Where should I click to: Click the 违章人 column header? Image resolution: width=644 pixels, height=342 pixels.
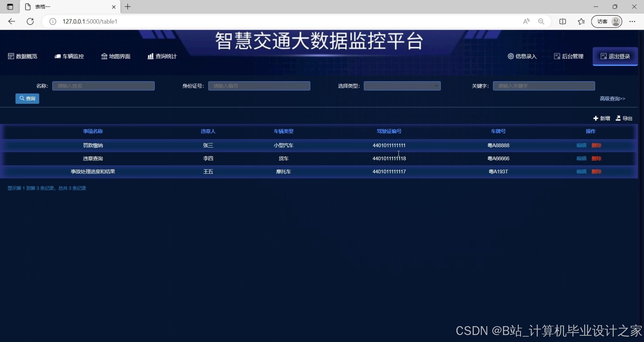coord(208,131)
